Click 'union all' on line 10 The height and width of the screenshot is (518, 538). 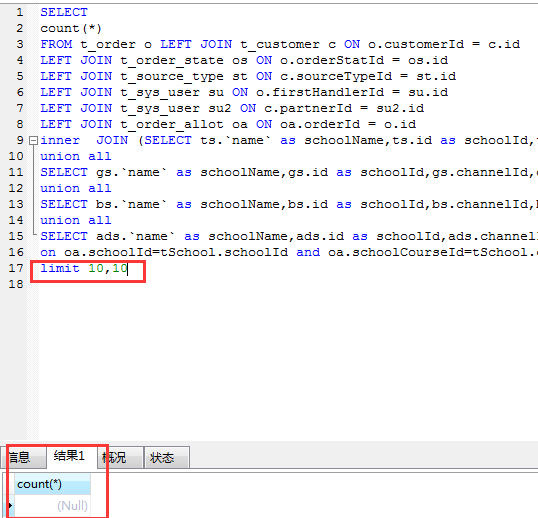click(76, 156)
